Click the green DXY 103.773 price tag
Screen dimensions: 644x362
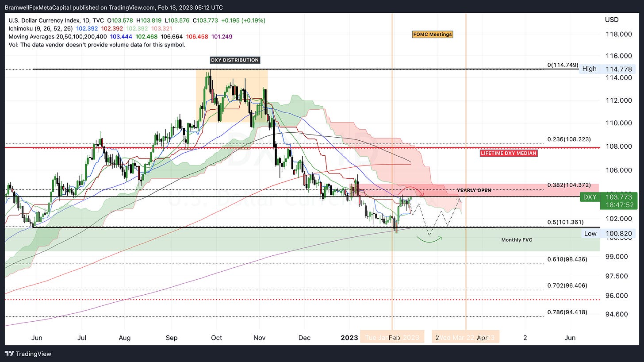point(608,197)
